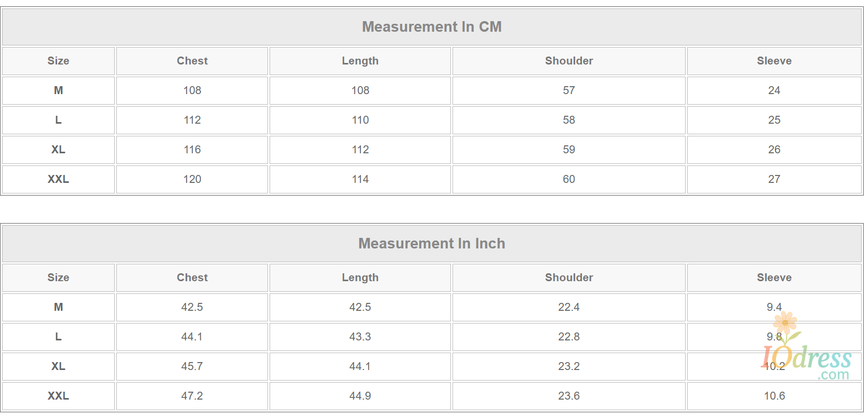This screenshot has width=868, height=416.
Task: Click the L length value 110
Action: click(360, 120)
